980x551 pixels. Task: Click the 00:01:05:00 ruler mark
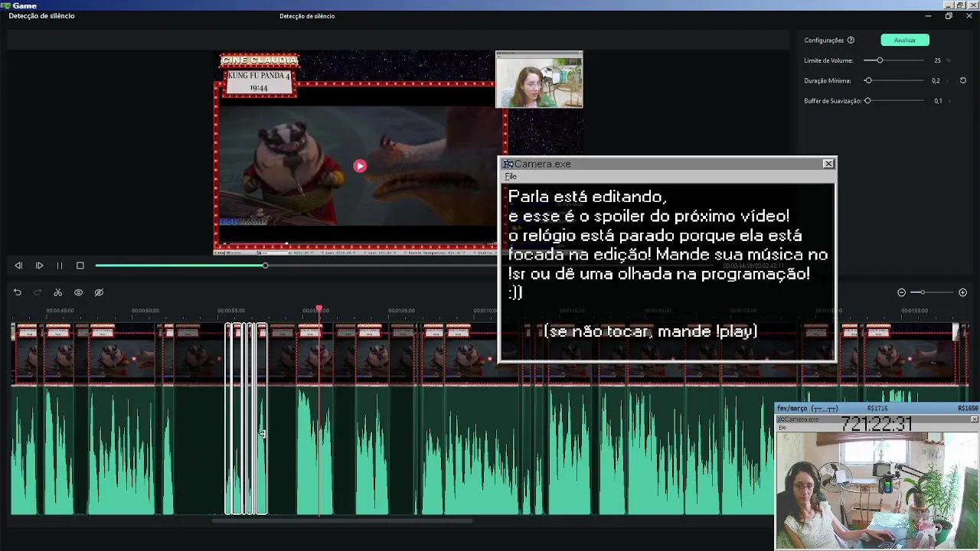point(401,311)
